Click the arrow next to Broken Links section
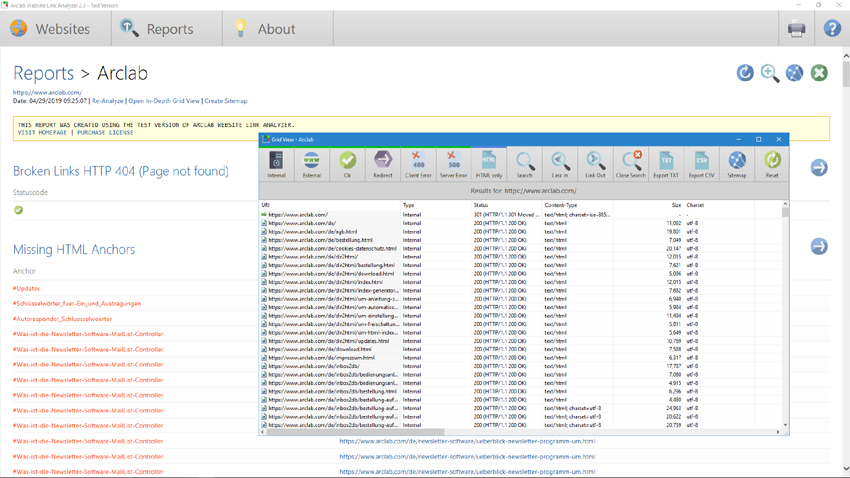The image size is (850, 478). tap(819, 168)
